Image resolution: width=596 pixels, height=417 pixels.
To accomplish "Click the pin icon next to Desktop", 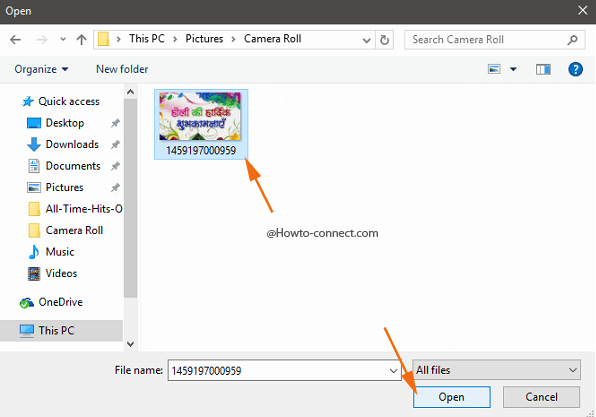I will click(115, 123).
